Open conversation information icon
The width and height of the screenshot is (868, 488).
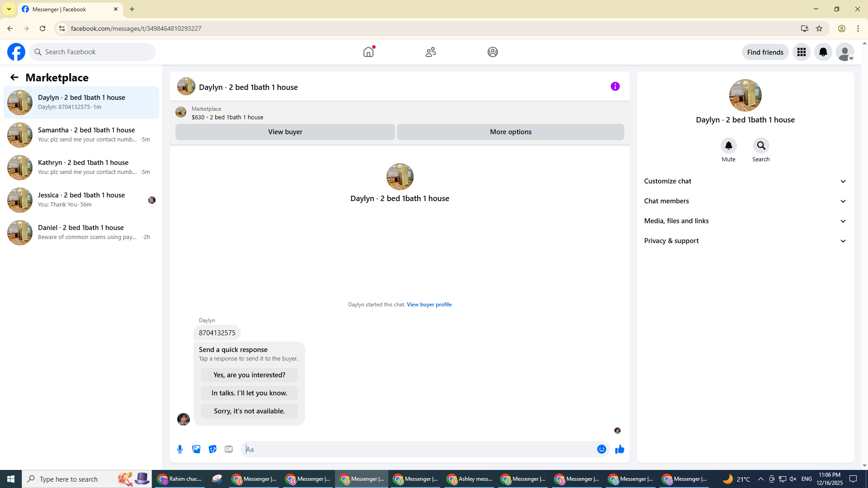(615, 86)
